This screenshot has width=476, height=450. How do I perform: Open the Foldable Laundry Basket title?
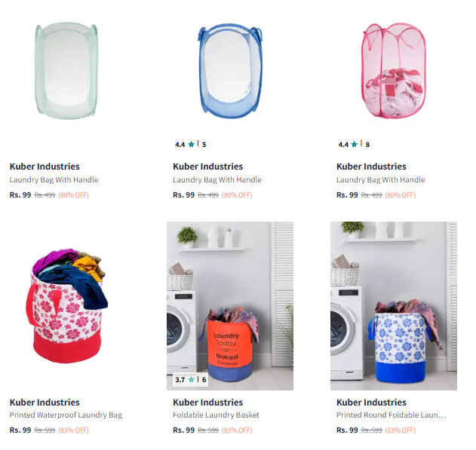[x=216, y=415]
